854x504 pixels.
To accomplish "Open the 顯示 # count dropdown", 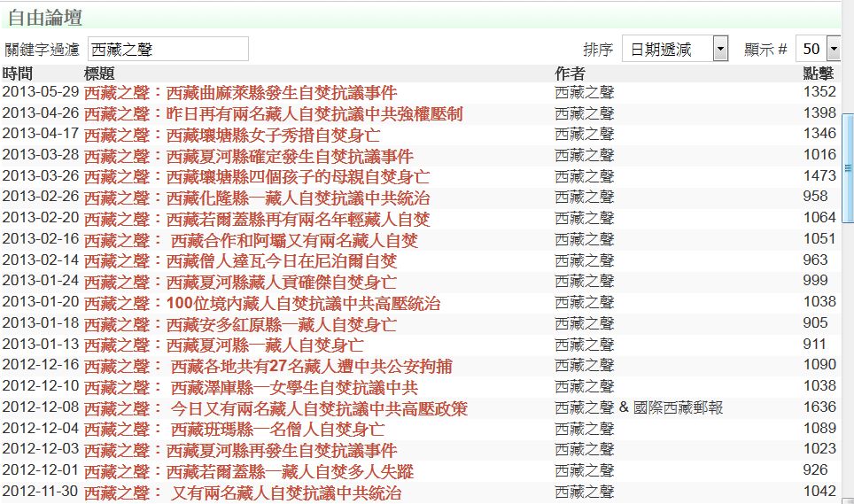I will point(818,49).
